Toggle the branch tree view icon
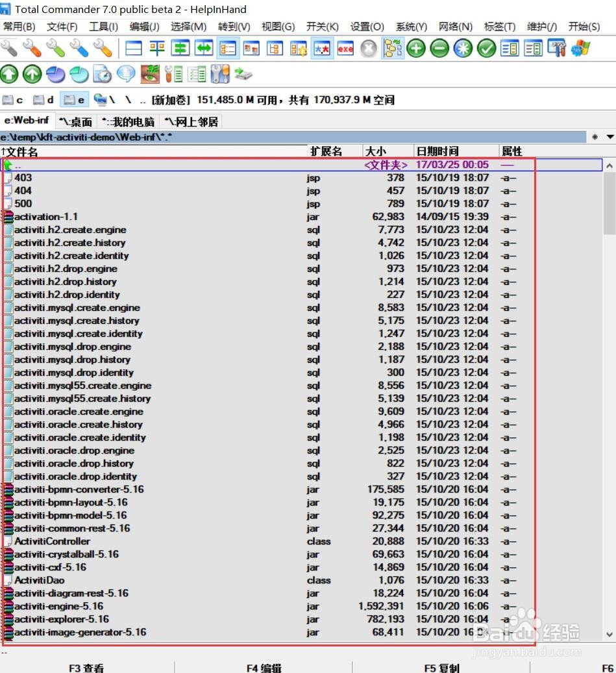 pos(392,48)
